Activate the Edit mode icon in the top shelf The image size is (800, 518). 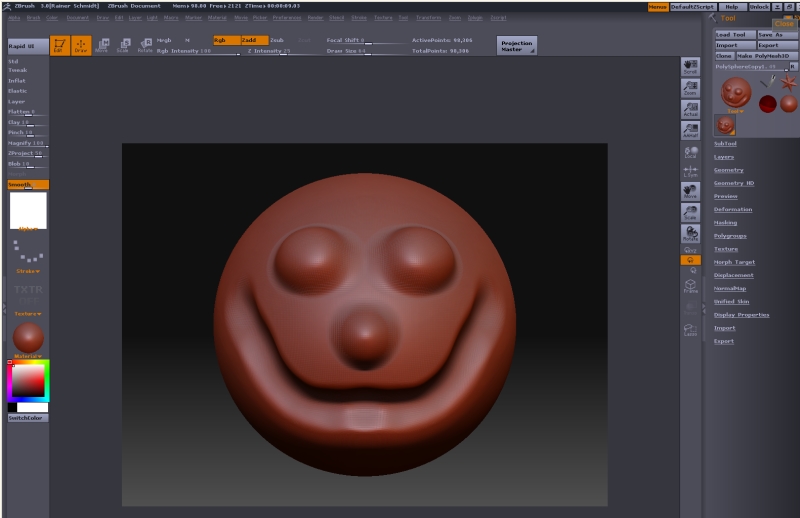point(60,45)
